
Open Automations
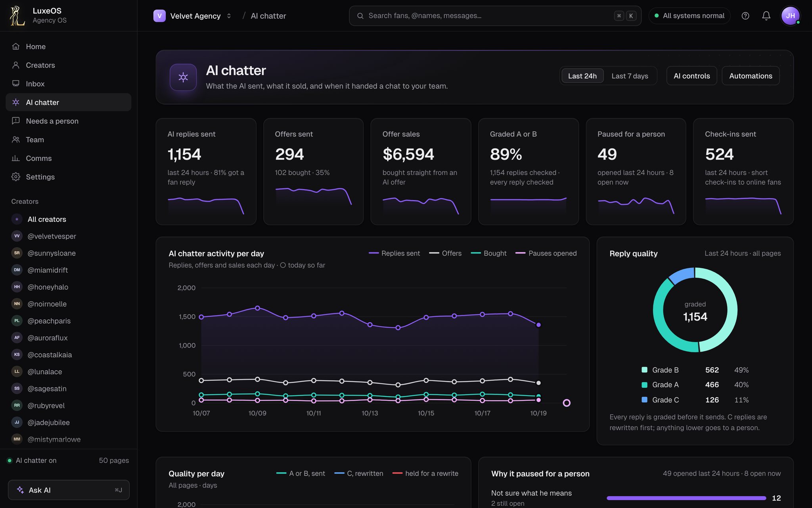[x=751, y=76]
